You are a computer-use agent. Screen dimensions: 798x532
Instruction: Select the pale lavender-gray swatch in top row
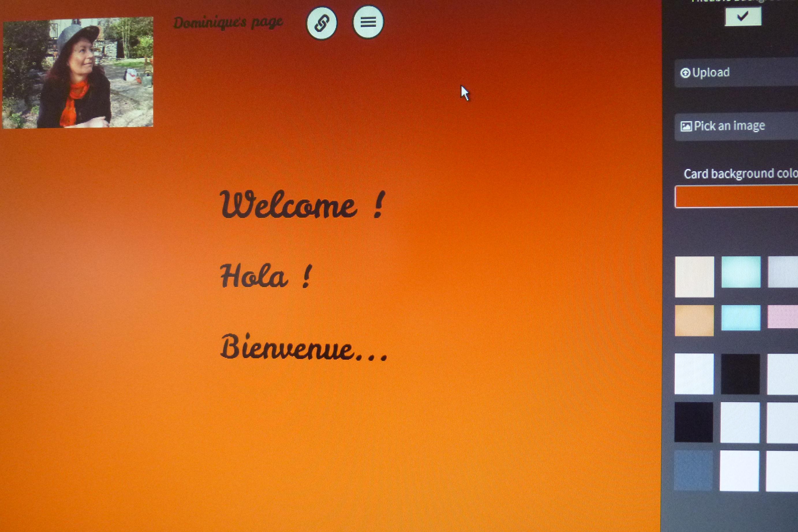(x=783, y=272)
